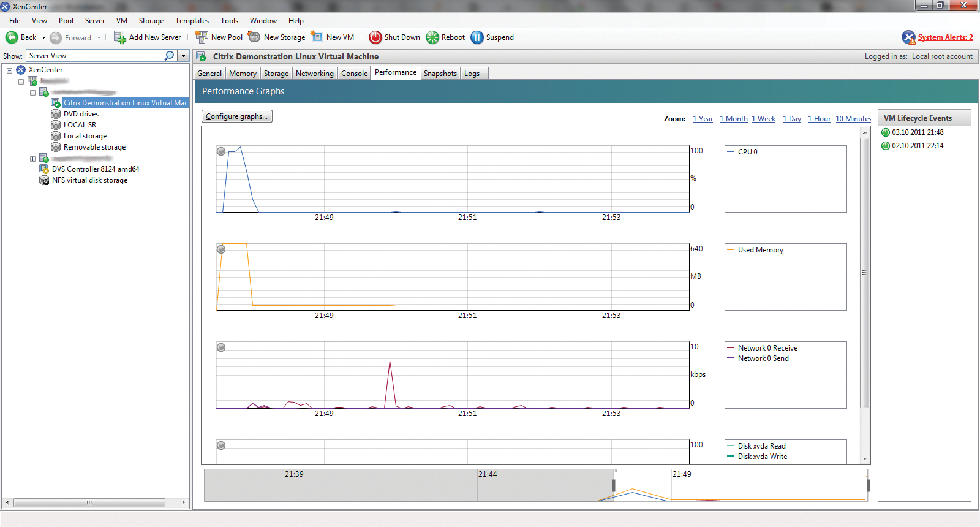The image size is (980, 527).
Task: Zoom graphs to 1 Month
Action: 734,119
